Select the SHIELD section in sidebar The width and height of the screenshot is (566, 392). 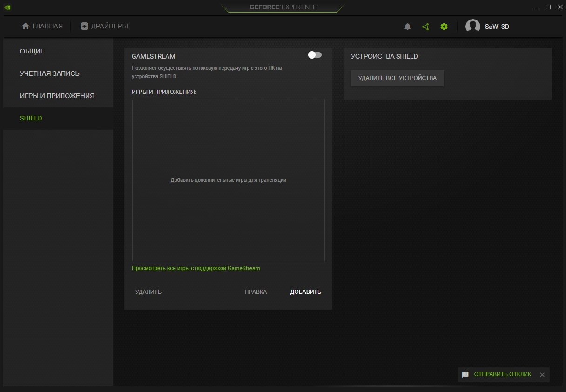(x=58, y=118)
